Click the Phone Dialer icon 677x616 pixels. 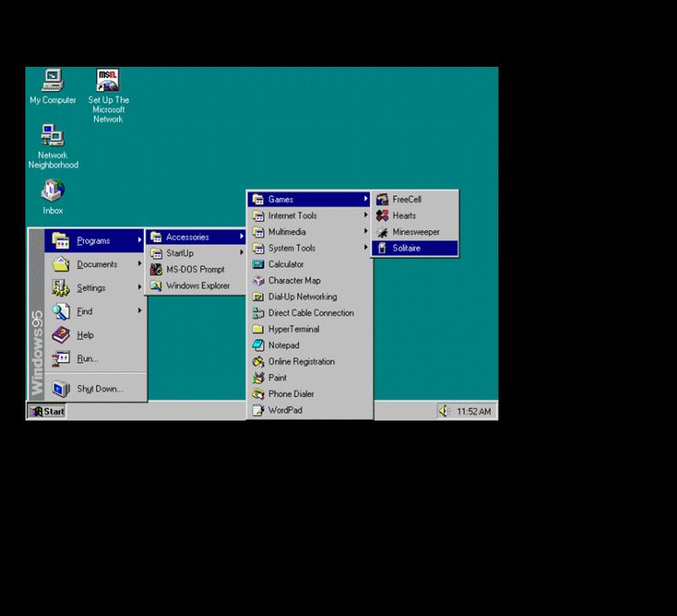pos(258,394)
